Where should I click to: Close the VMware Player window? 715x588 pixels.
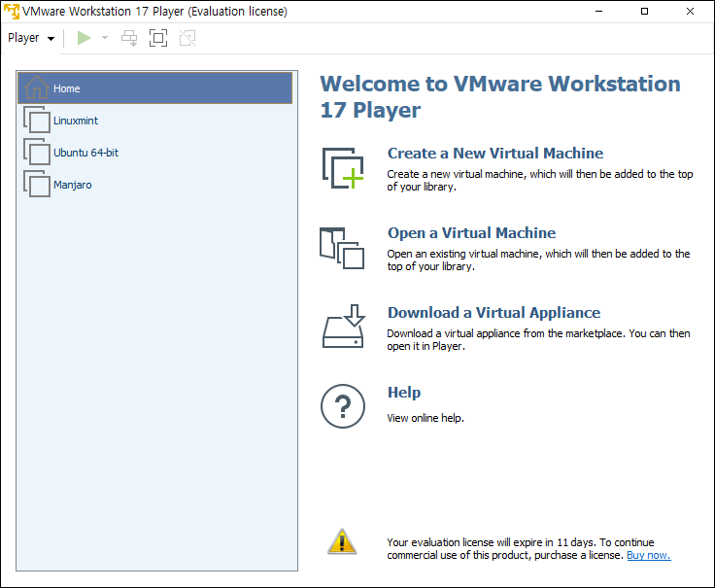click(690, 11)
